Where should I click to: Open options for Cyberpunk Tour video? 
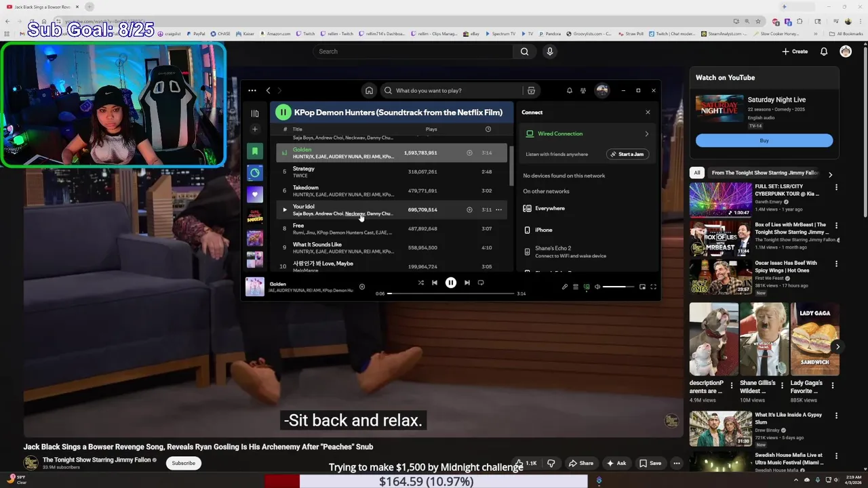[836, 187]
